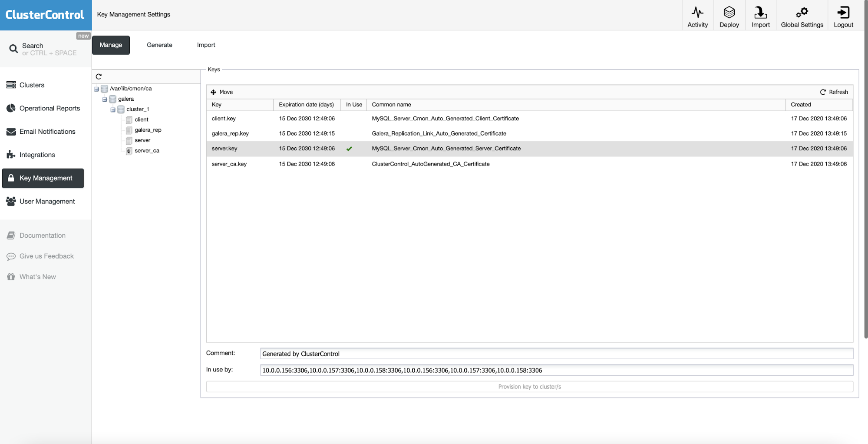The height and width of the screenshot is (444, 868).
Task: Collapse the cluster_1 tree node
Action: tap(113, 110)
